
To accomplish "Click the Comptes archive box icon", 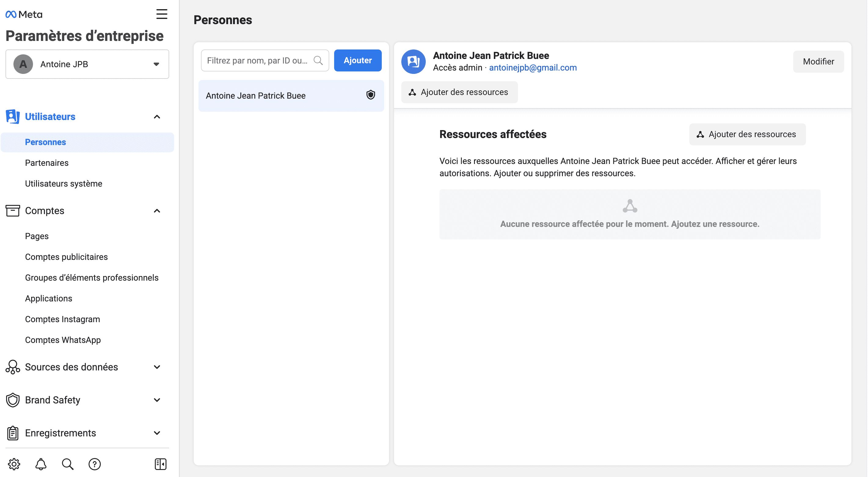I will point(13,210).
